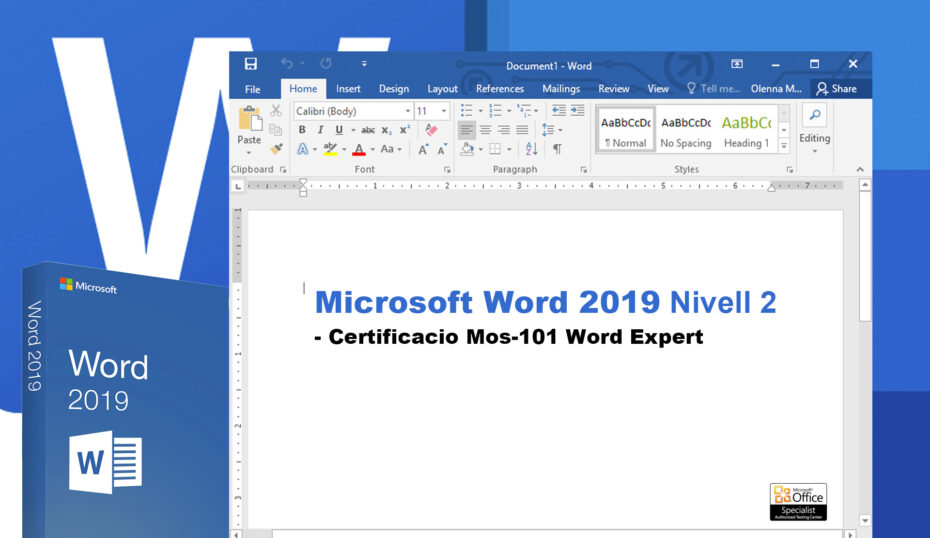930x538 pixels.
Task: Open the Mailings tab
Action: [561, 89]
